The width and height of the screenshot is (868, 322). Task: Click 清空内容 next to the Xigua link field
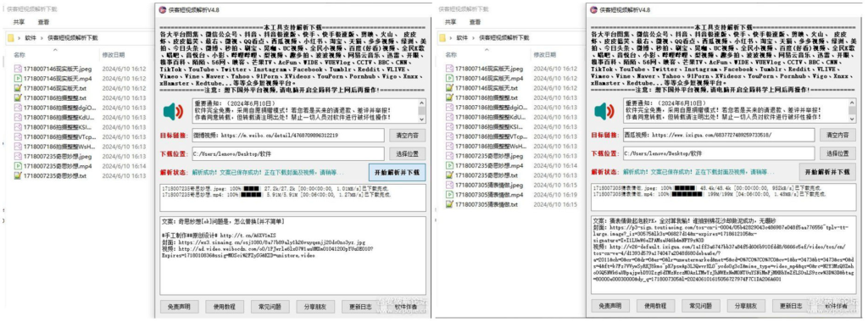click(x=837, y=135)
